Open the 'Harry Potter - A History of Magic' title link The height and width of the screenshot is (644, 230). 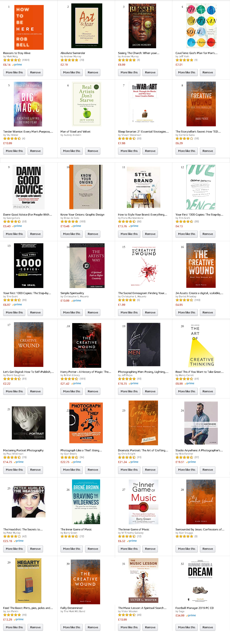point(86,372)
